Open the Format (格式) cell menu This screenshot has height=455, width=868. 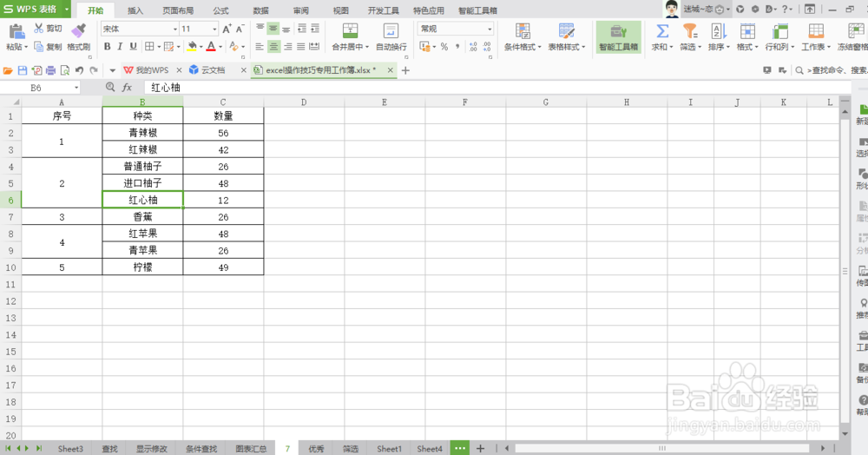click(x=747, y=37)
